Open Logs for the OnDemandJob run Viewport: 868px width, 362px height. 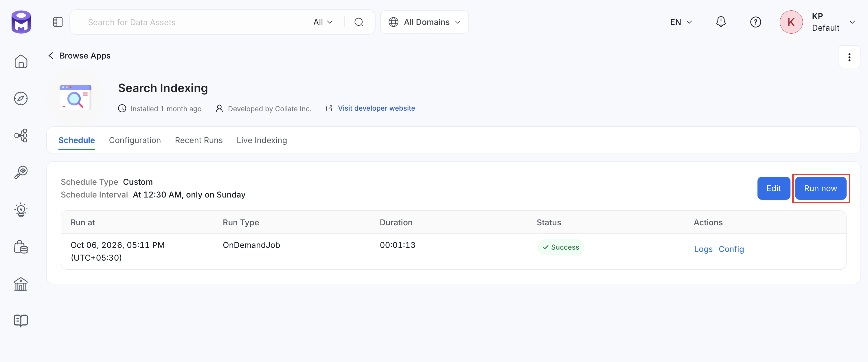(x=703, y=249)
